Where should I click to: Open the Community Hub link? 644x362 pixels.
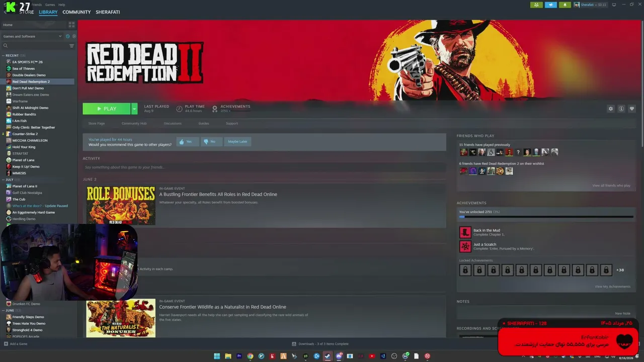click(x=134, y=123)
